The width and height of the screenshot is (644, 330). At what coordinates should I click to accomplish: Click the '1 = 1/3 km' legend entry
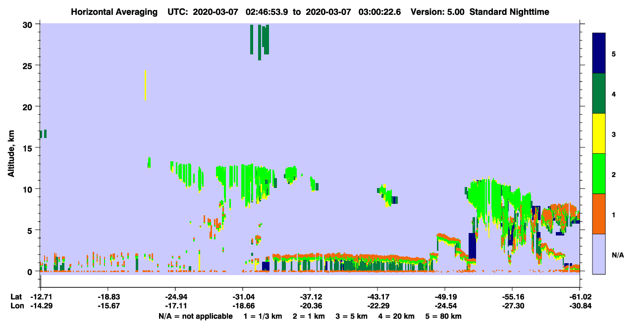[x=263, y=316]
